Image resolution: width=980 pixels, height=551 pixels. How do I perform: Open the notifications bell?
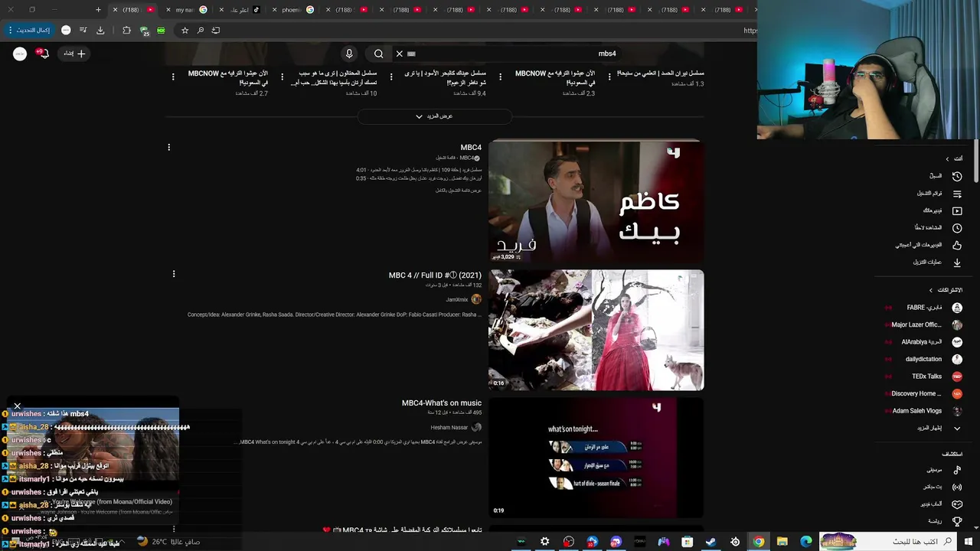tap(43, 54)
